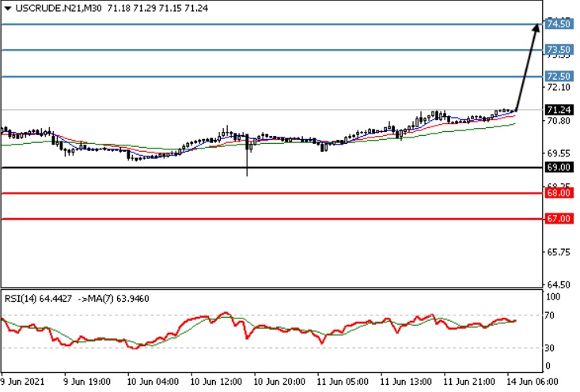Click the 11 Jun 13:00 time label
The height and width of the screenshot is (392, 580).
pos(406,382)
